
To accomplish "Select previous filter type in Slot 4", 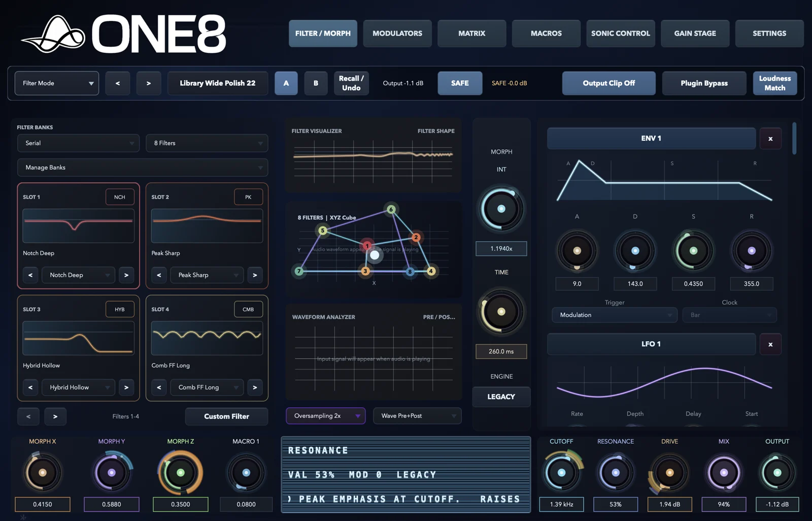I will click(159, 387).
